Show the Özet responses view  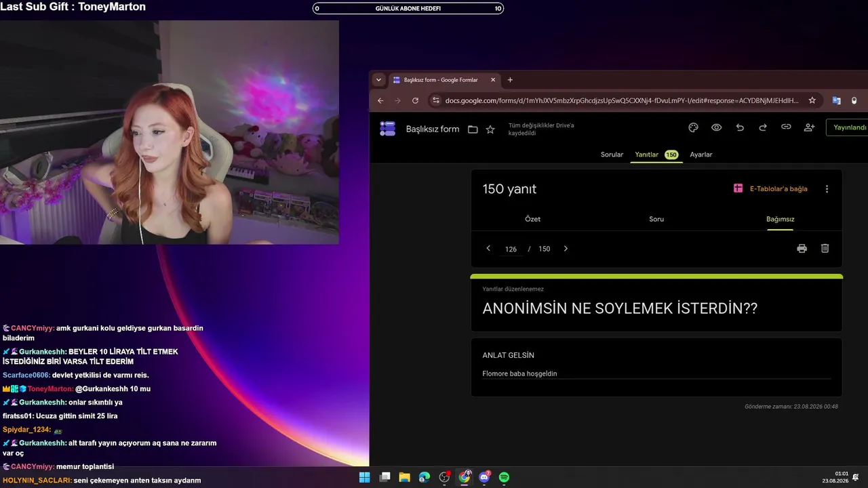click(x=532, y=219)
